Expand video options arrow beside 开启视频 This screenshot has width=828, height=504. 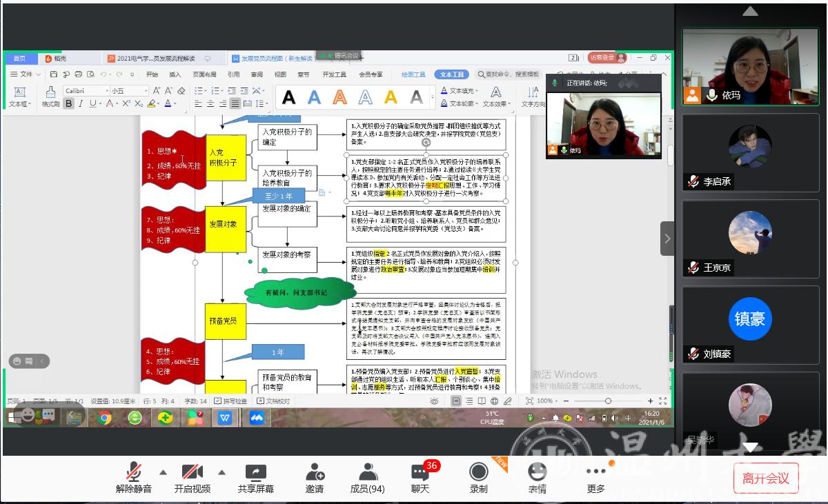(x=221, y=472)
